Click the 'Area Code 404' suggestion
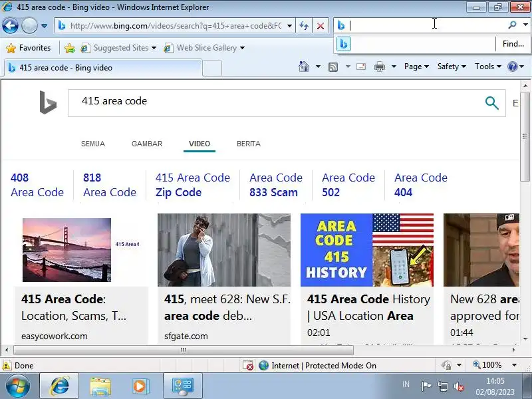Image resolution: width=532 pixels, height=399 pixels. (421, 185)
